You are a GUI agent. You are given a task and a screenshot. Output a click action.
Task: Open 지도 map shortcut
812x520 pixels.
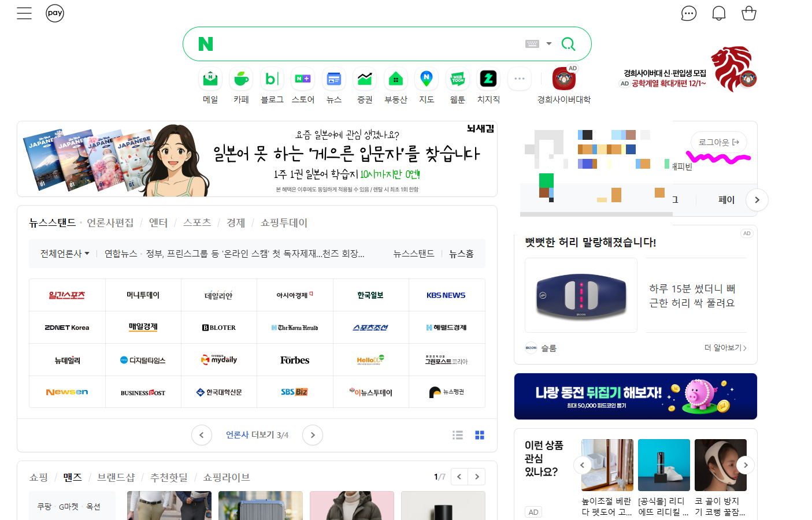[427, 86]
